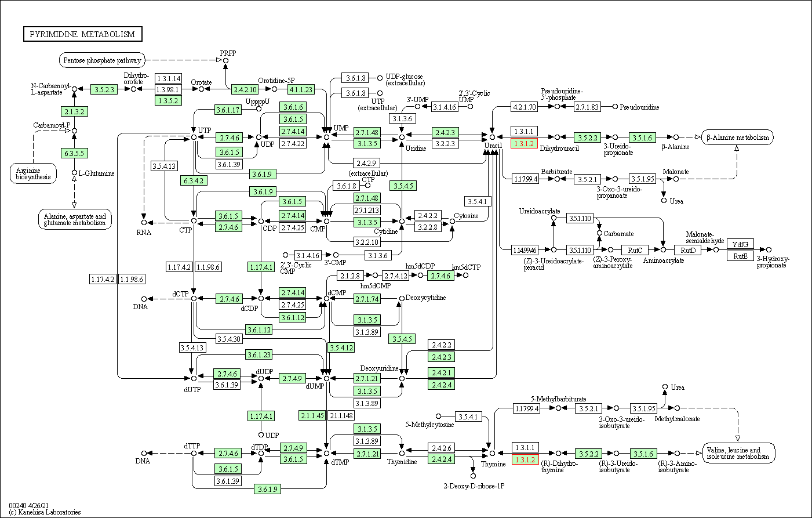
Task: Go to β-Alanine metabolism pathway
Action: tap(737, 138)
